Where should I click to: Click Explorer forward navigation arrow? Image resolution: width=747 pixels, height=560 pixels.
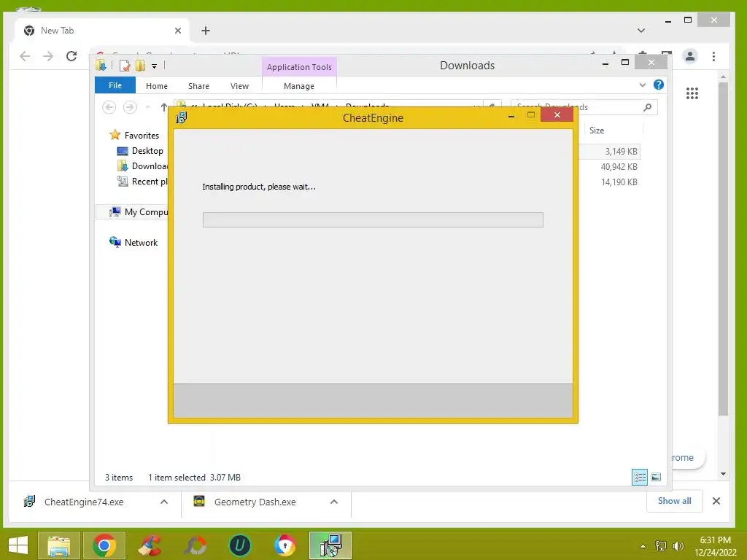130,107
